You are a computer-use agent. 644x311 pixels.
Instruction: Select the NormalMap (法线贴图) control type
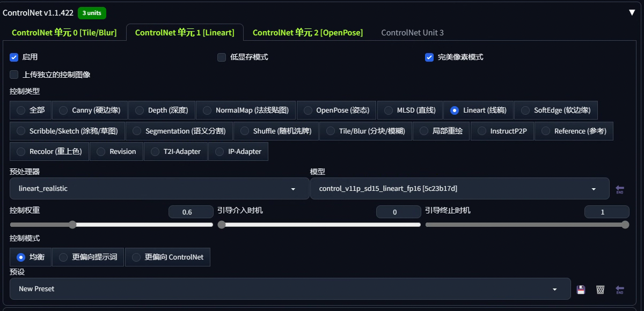coord(246,110)
